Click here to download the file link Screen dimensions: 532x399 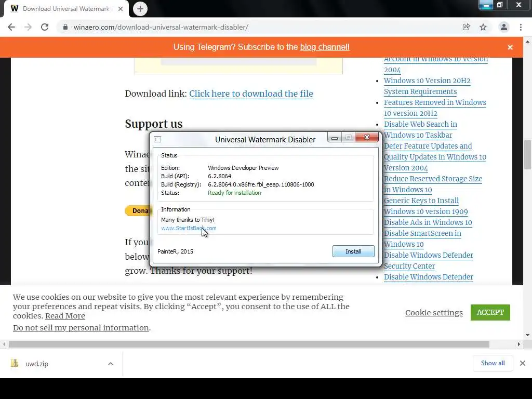[251, 94]
